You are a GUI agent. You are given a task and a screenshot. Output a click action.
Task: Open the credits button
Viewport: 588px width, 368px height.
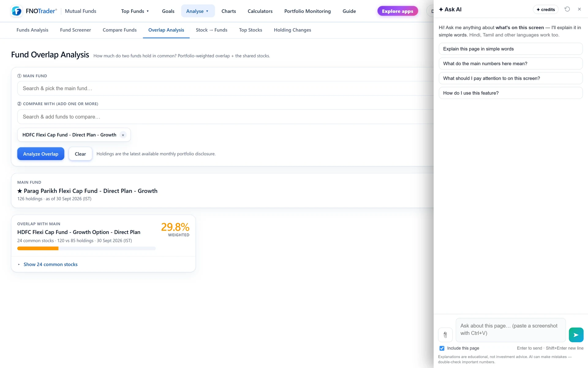[x=546, y=10]
